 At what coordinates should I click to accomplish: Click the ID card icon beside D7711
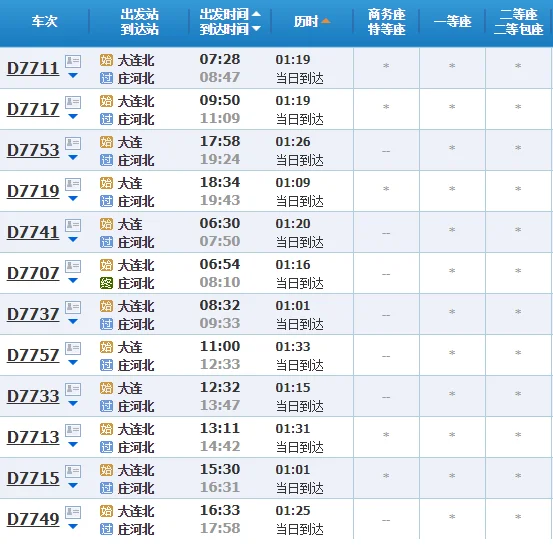73,61
